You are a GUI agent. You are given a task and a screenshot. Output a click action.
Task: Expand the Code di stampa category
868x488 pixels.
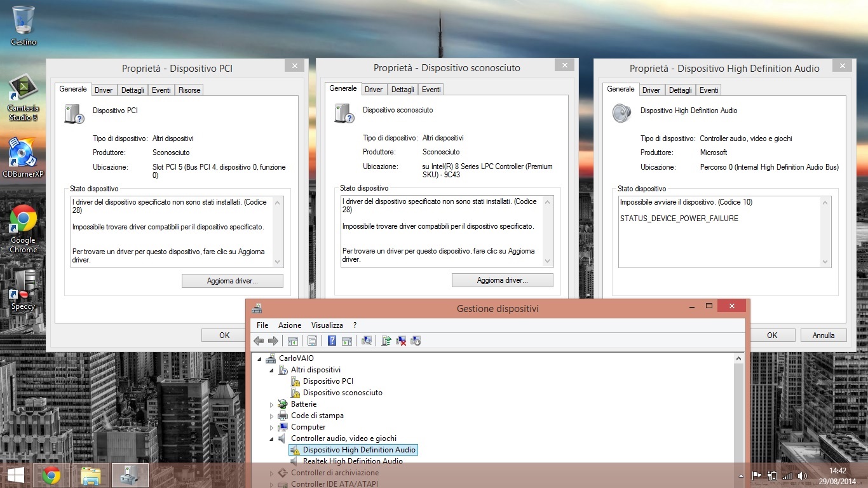[271, 416]
